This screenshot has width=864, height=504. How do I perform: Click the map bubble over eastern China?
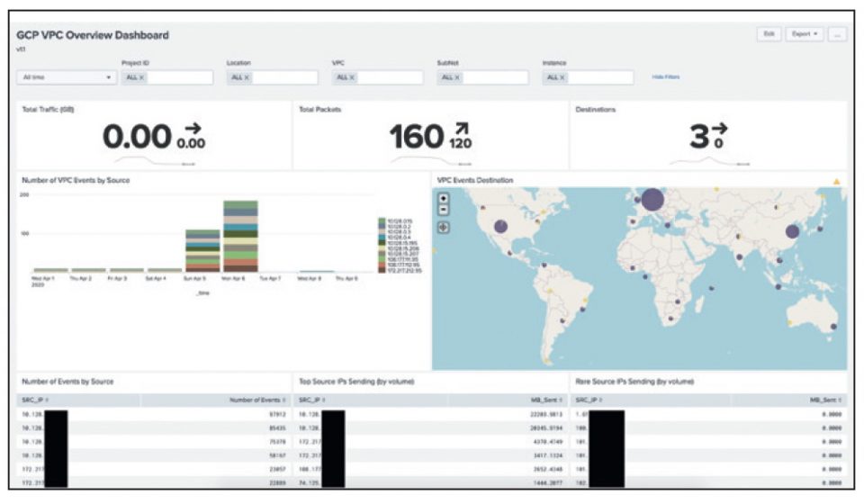(792, 231)
